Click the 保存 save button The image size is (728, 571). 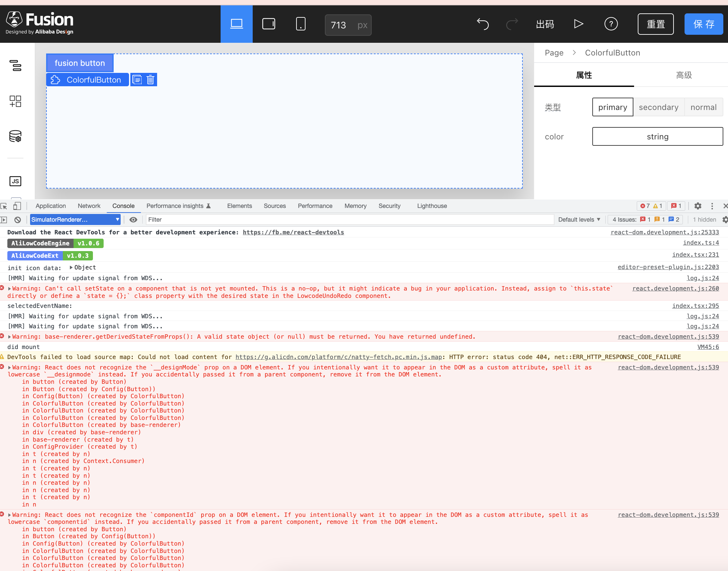tap(703, 24)
